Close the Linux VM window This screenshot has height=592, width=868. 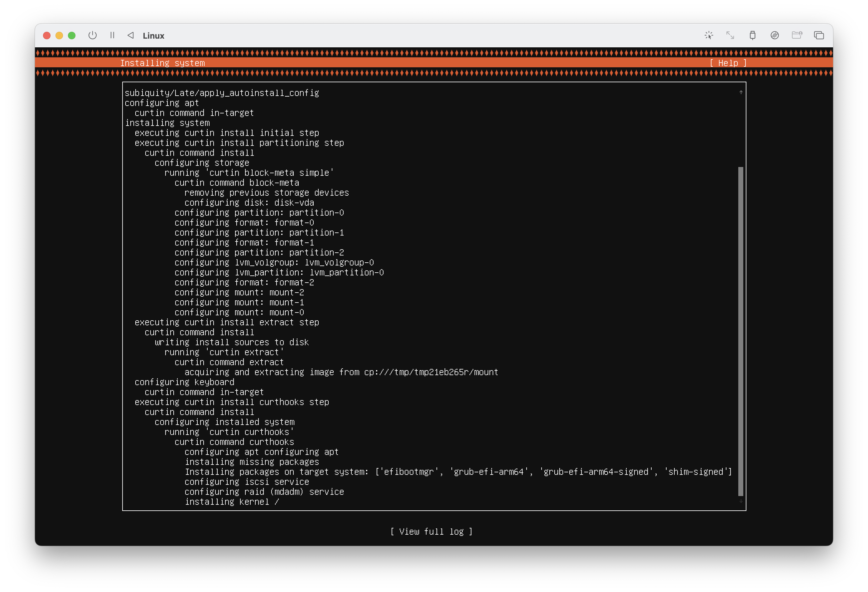[x=47, y=36]
